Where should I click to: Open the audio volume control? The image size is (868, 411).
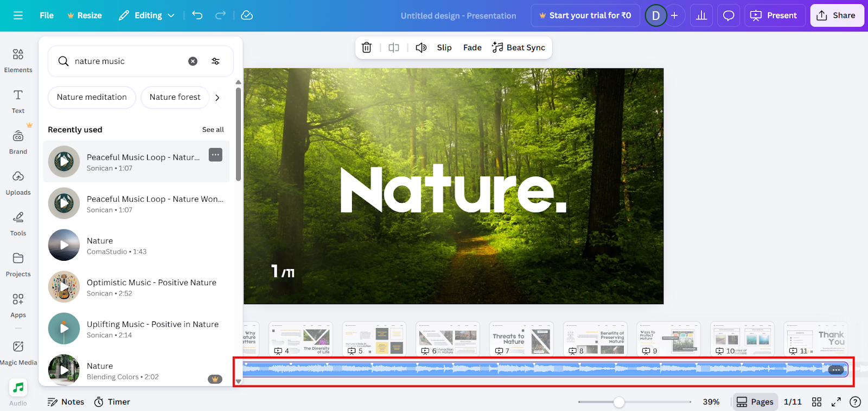tap(421, 48)
